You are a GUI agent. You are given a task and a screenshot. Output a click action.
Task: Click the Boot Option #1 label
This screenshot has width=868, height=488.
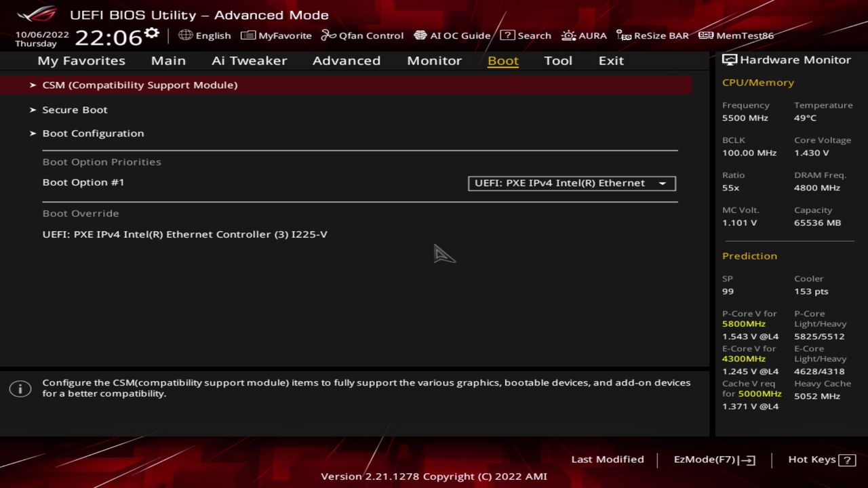coord(83,182)
